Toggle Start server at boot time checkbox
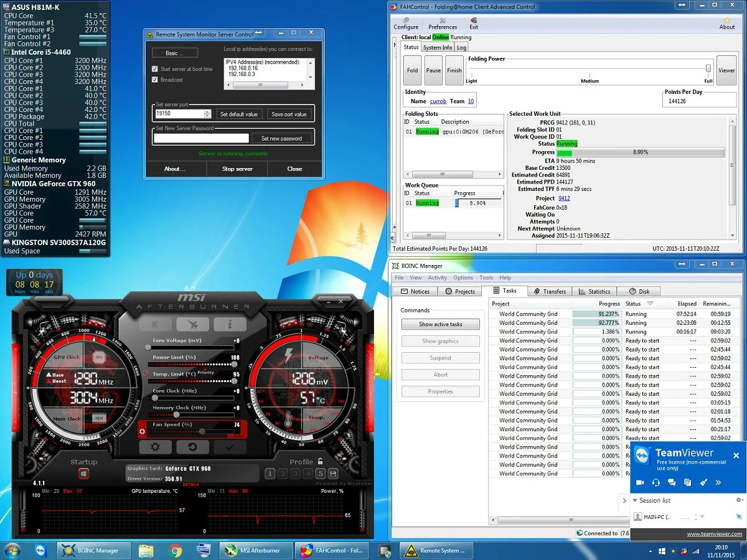This screenshot has width=747, height=560. (155, 69)
